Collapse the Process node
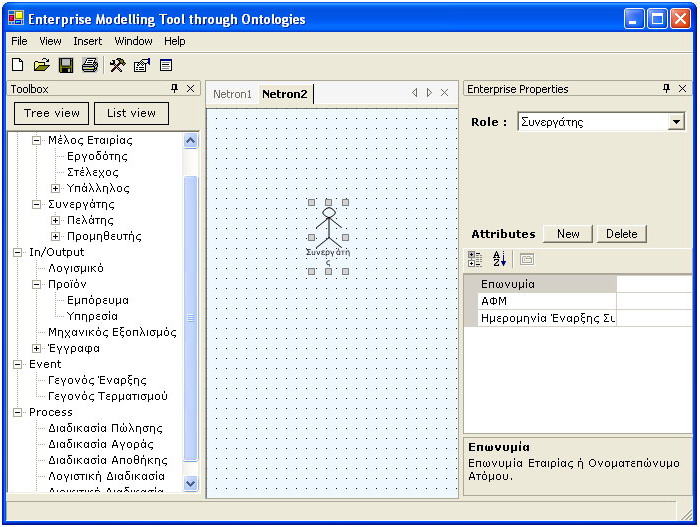 pyautogui.click(x=17, y=412)
